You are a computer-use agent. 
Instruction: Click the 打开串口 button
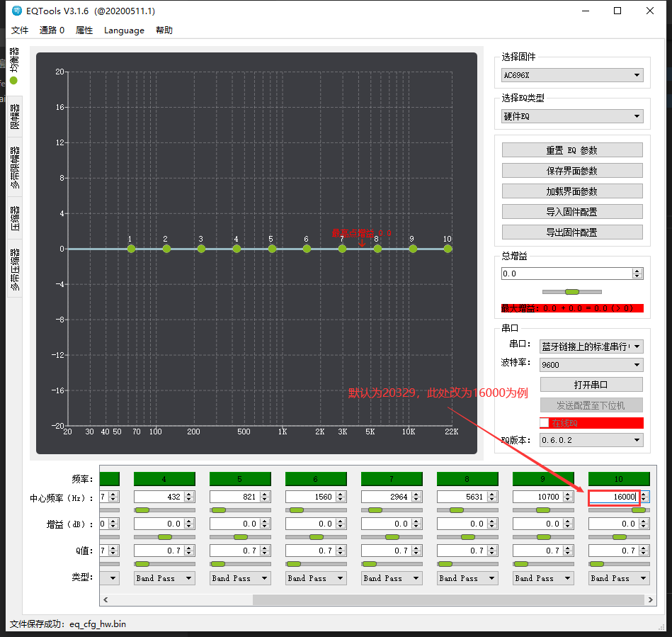coord(591,385)
